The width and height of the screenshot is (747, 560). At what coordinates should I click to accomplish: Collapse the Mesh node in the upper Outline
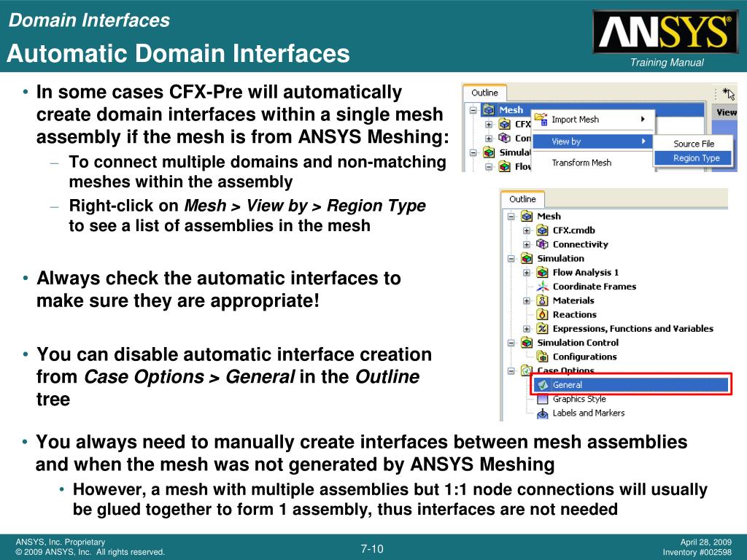click(473, 111)
